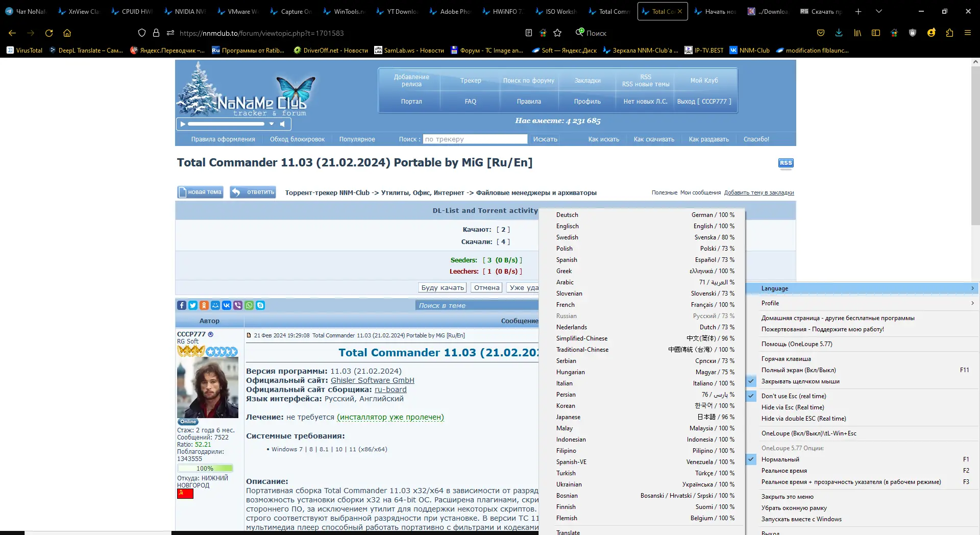980x535 pixels.
Task: Click the 'Искать' tracker search button
Action: click(x=545, y=139)
